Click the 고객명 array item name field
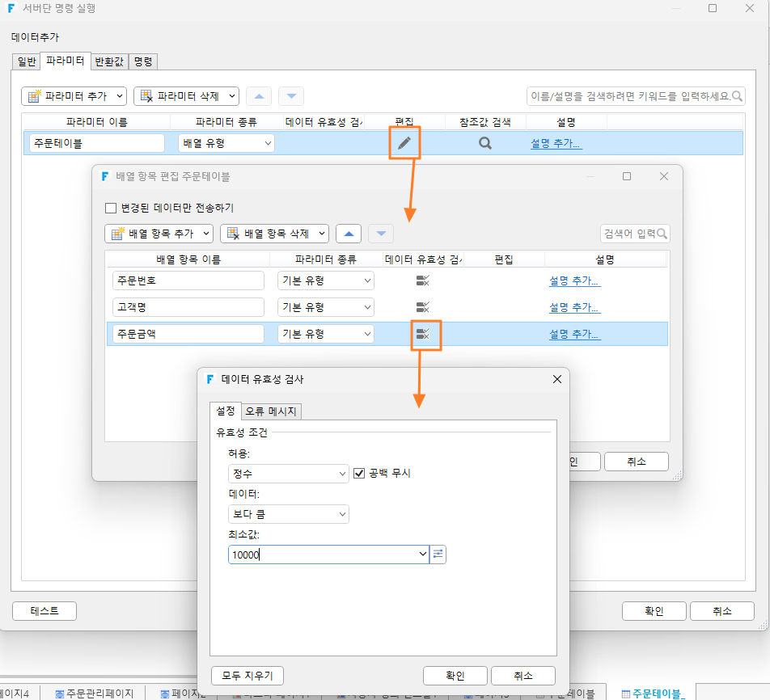Image resolution: width=770 pixels, height=700 pixels. [188, 307]
